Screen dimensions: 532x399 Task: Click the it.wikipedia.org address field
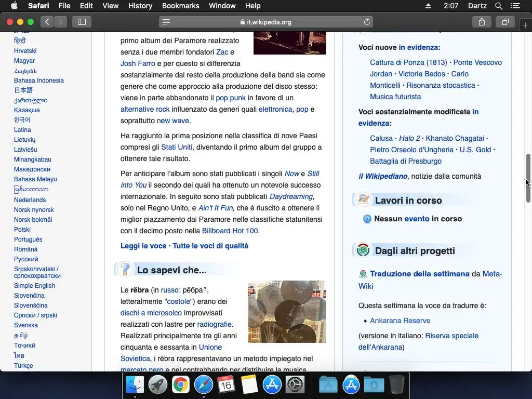tap(265, 22)
